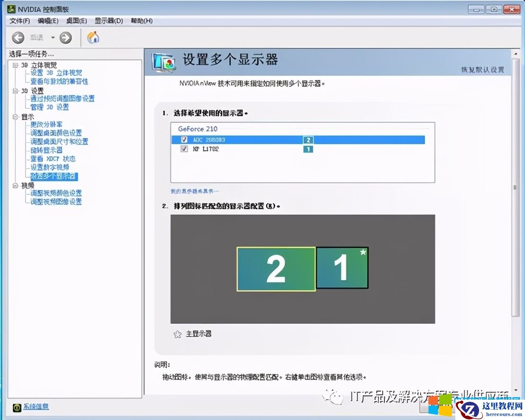Open the 系统信息 link

(x=36, y=407)
